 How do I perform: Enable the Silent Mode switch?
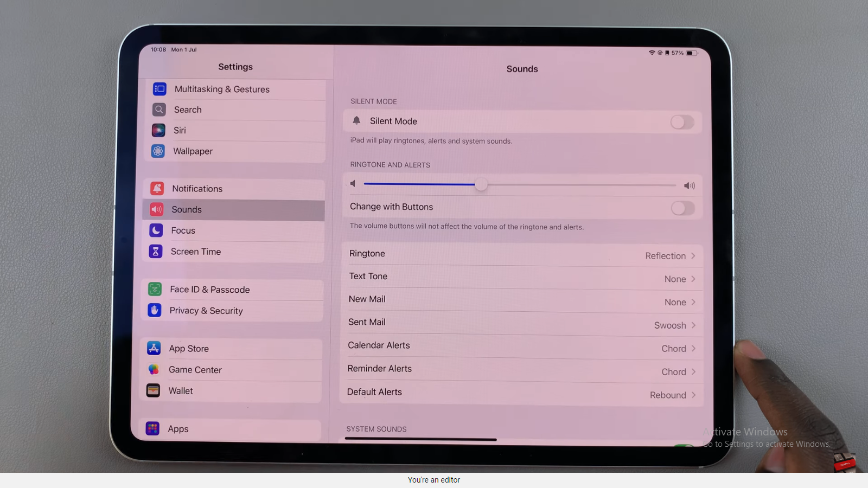pyautogui.click(x=682, y=122)
